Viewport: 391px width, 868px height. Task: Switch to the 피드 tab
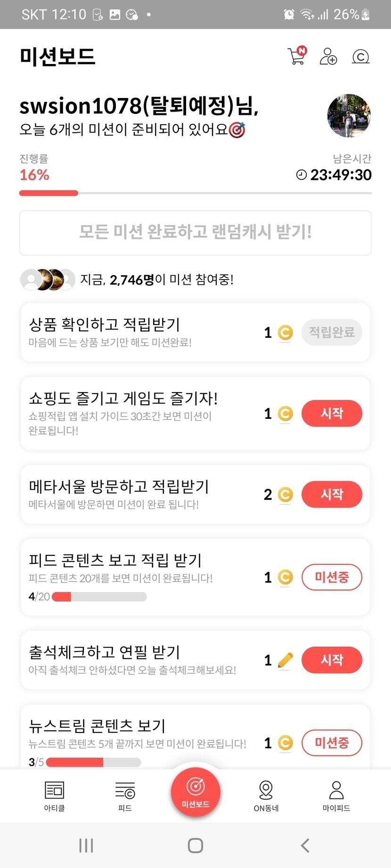coord(125,796)
